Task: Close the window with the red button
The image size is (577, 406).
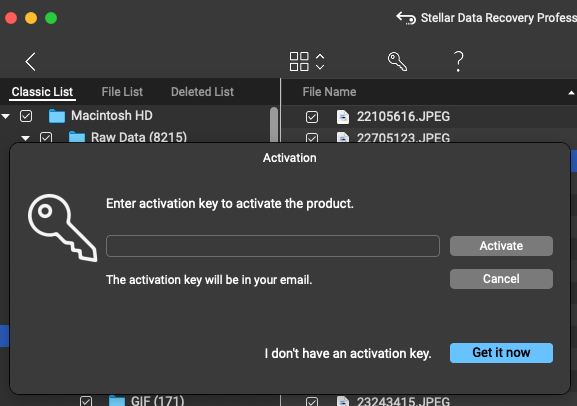Action: point(11,18)
